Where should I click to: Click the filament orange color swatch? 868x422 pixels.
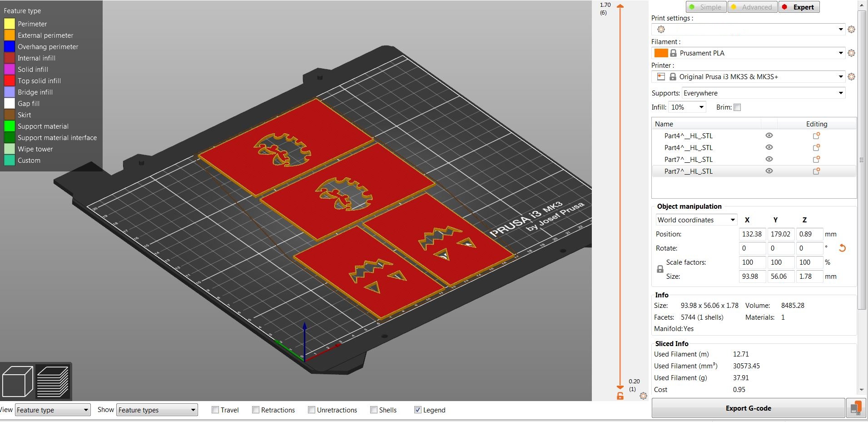tap(661, 53)
